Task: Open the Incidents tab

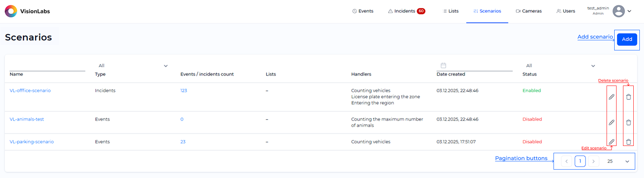Action: [406, 11]
